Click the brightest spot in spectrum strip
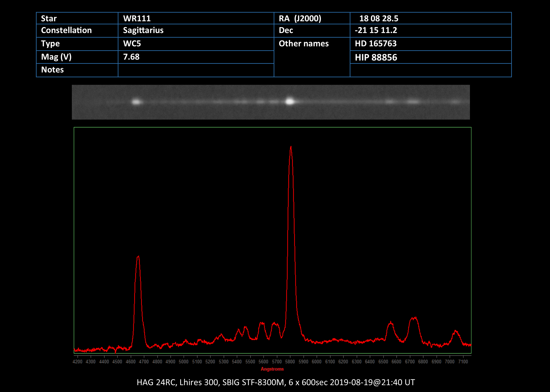 point(290,101)
